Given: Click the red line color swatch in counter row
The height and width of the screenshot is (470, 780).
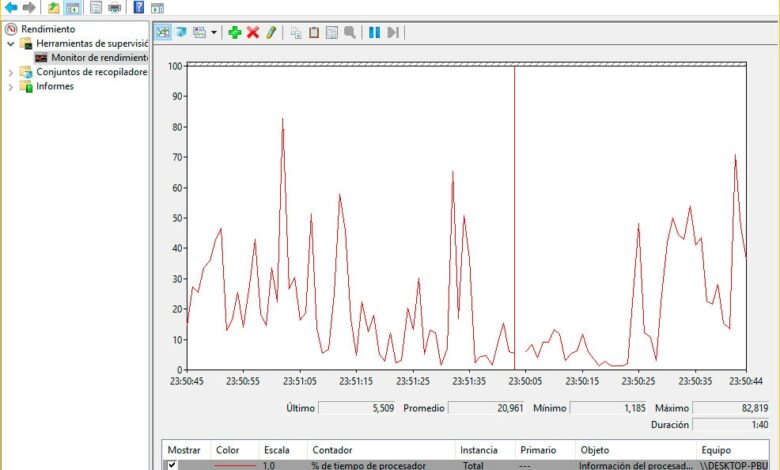Looking at the screenshot, I should tap(235, 466).
